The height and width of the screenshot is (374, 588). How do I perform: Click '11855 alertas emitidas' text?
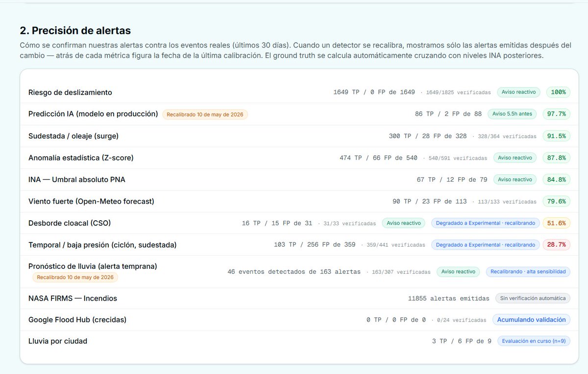(448, 298)
